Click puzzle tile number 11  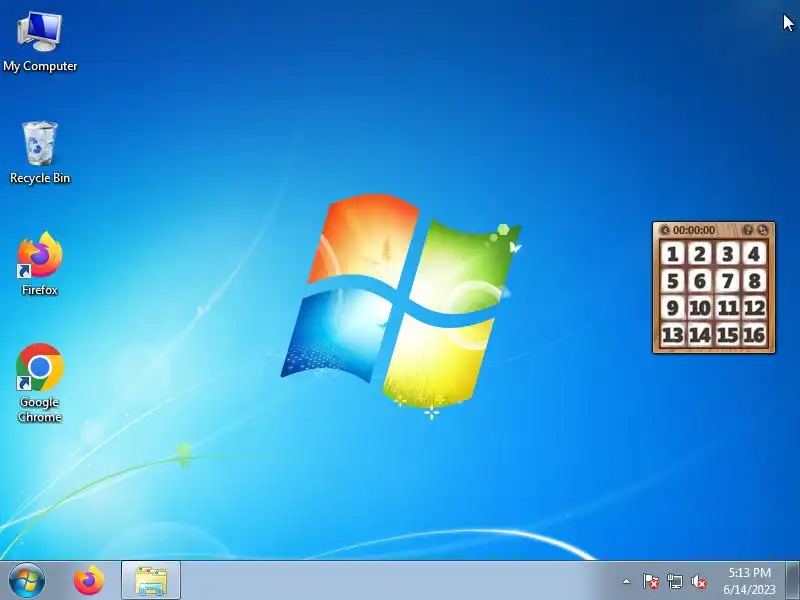pos(727,308)
